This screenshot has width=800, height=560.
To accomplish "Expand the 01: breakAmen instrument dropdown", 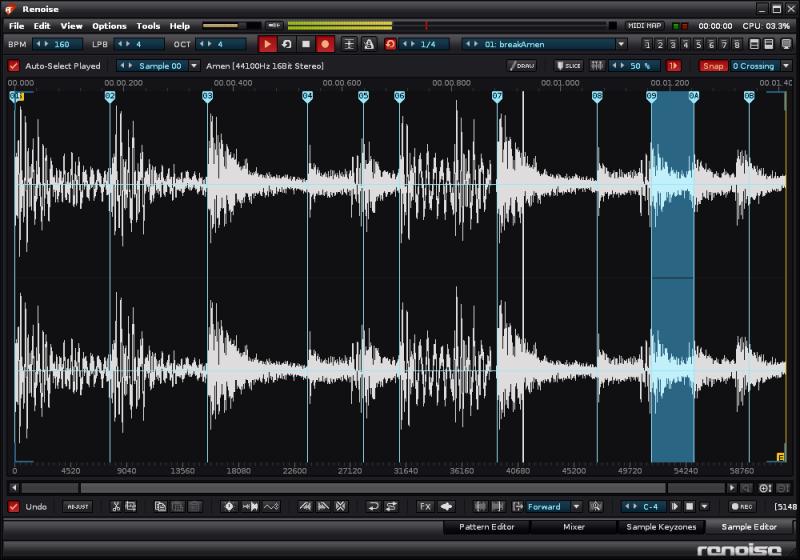I will pos(621,44).
